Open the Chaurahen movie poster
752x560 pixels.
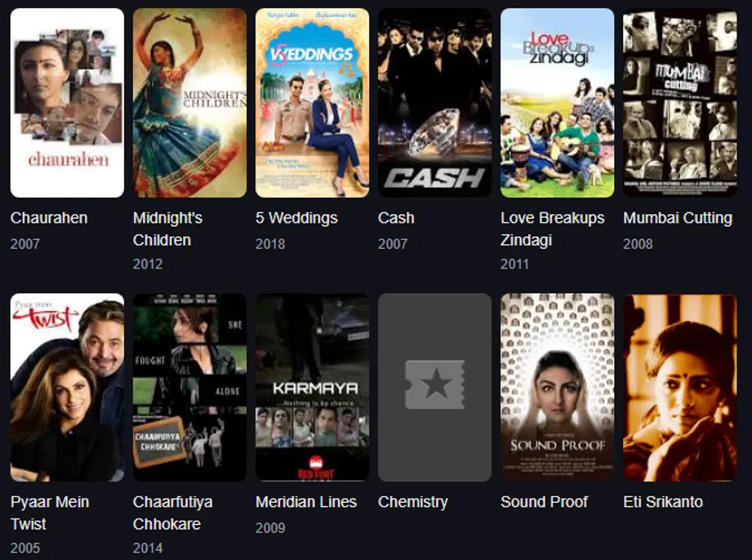67,103
